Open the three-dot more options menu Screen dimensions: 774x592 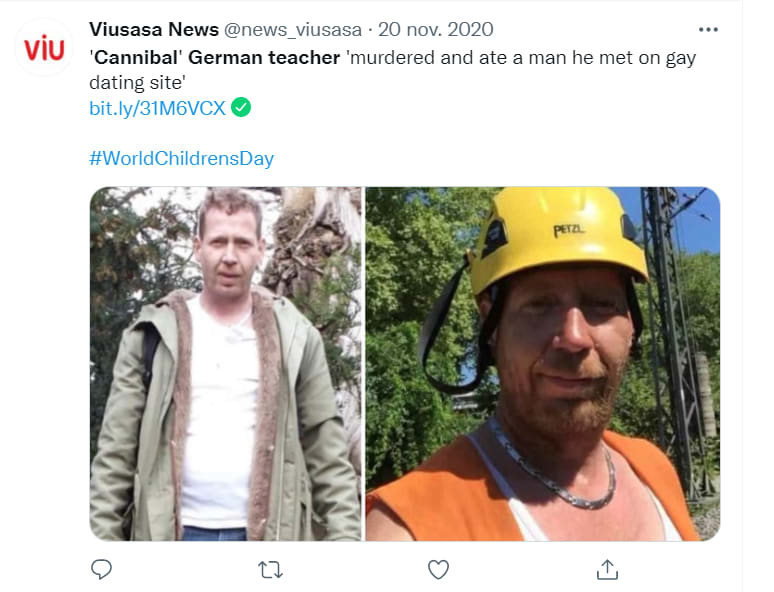[708, 30]
